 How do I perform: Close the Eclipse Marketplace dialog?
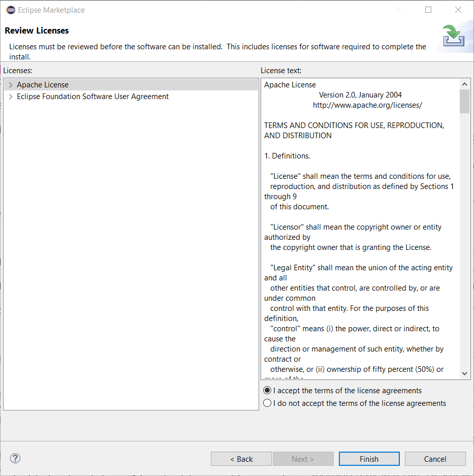coord(458,10)
